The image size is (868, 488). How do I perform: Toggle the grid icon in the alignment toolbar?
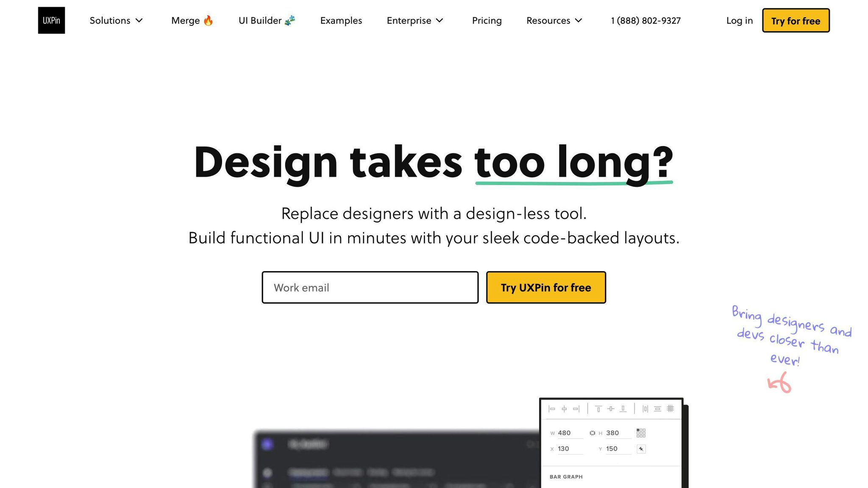coord(670,408)
